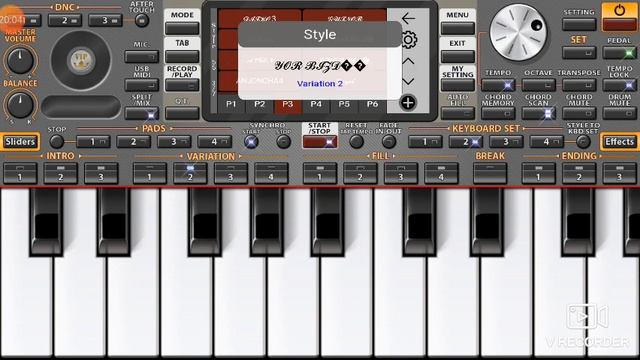Click the START/STOP button
This screenshot has width=640, height=360.
320,142
